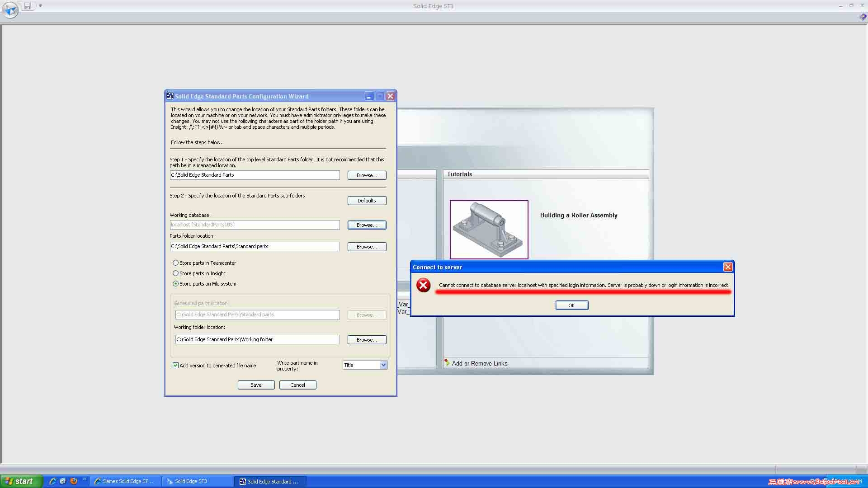This screenshot has height=488, width=868.
Task: Open the Windows start menu
Action: 21,481
